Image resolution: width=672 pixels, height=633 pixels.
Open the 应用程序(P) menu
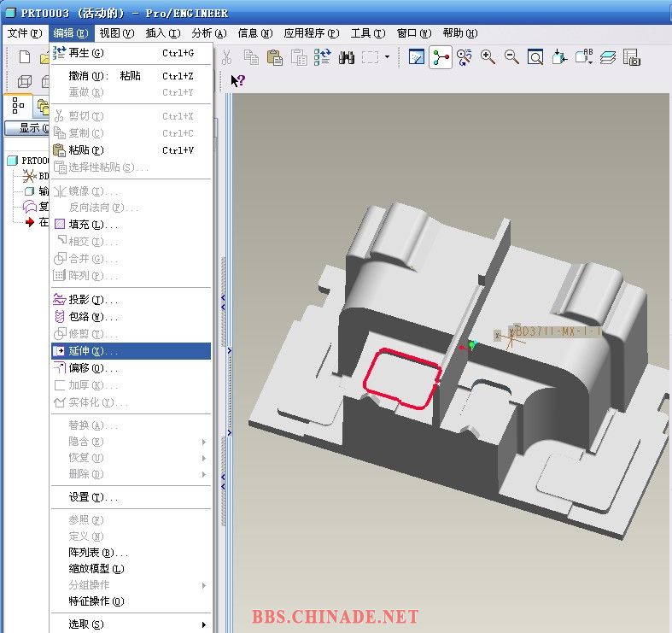pos(312,33)
